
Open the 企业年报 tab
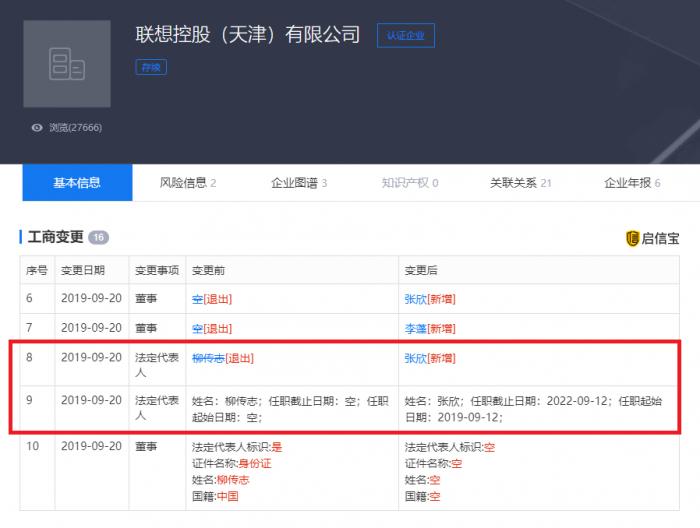click(631, 183)
